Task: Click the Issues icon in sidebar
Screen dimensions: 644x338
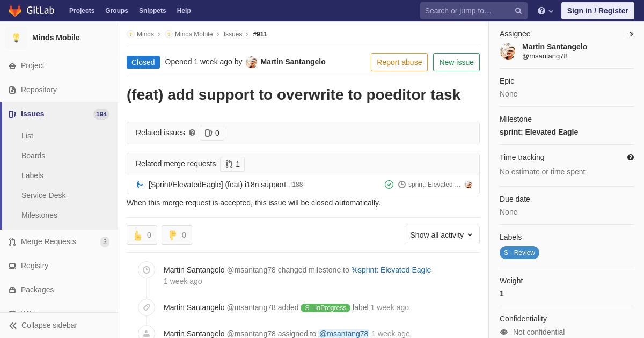Action: tap(12, 114)
